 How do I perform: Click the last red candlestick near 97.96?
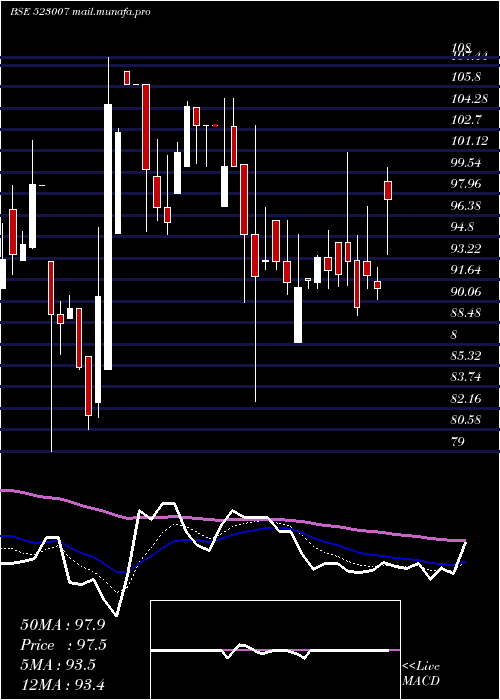coord(388,190)
